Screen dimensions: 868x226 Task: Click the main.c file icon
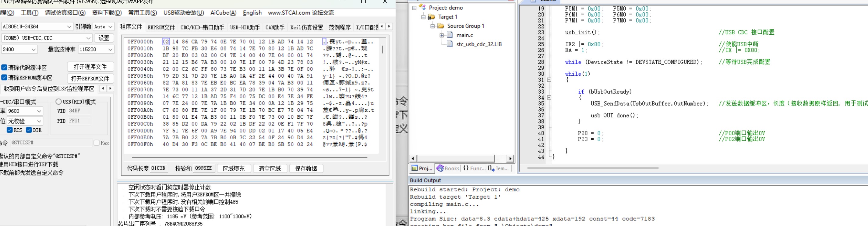pyautogui.click(x=450, y=35)
